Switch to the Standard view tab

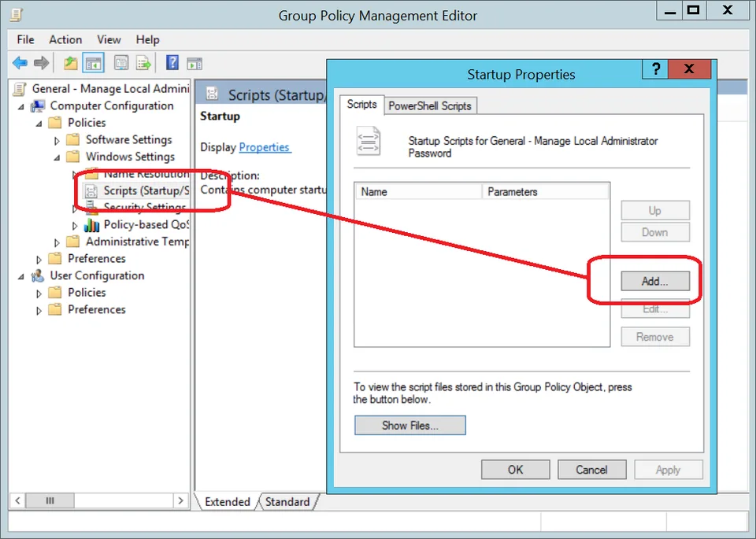coord(287,502)
